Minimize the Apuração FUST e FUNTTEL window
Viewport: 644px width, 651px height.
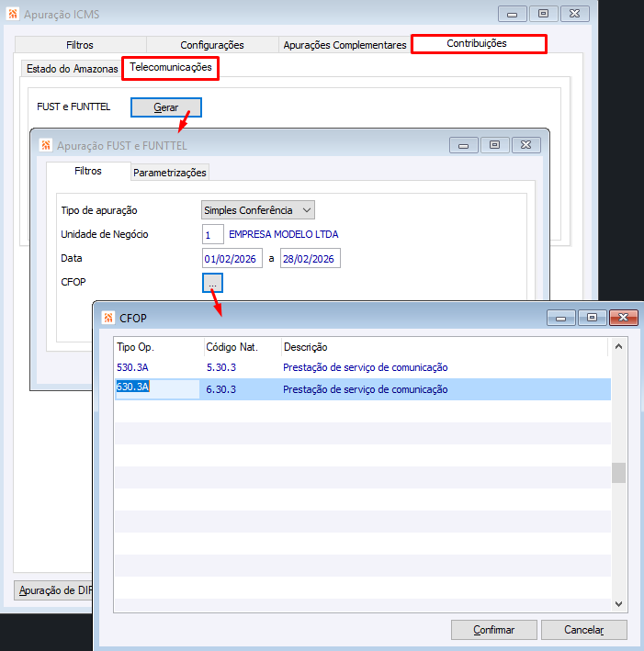464,145
